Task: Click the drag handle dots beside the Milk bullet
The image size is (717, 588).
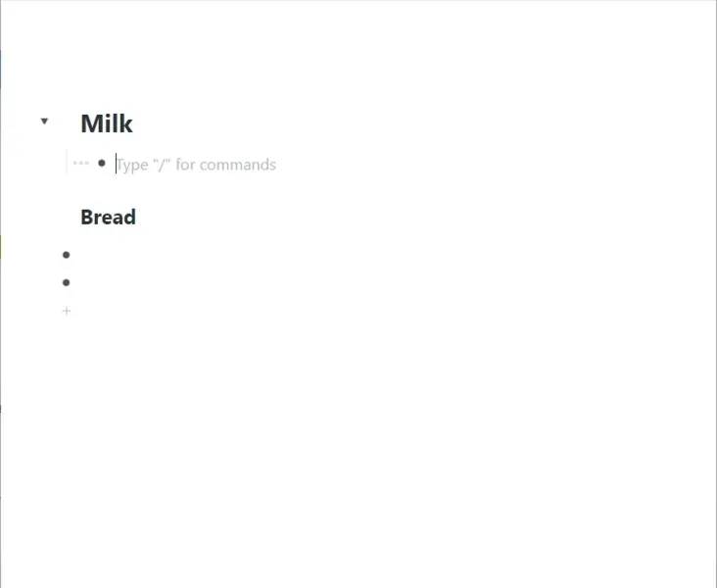Action: pyautogui.click(x=81, y=163)
